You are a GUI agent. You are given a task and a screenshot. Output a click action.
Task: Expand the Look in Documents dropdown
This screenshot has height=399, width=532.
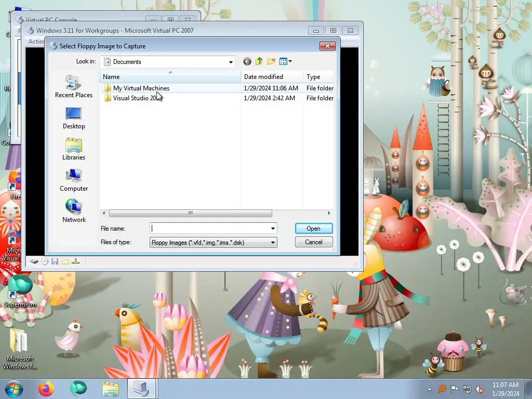click(x=231, y=62)
